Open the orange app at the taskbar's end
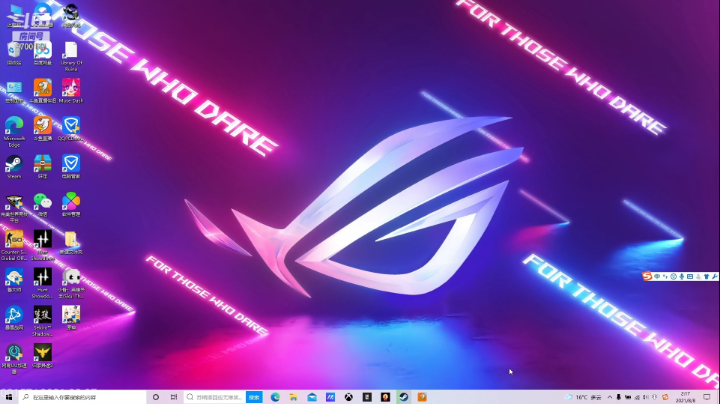Screen dimensions: 720x404 click(422, 397)
